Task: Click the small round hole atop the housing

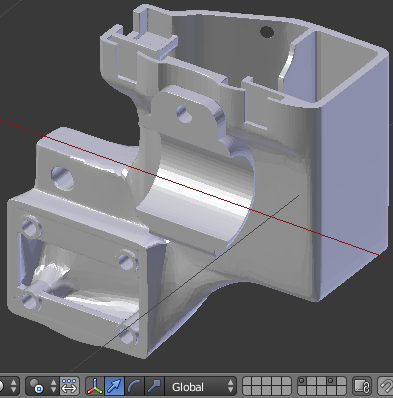Action: point(267,32)
